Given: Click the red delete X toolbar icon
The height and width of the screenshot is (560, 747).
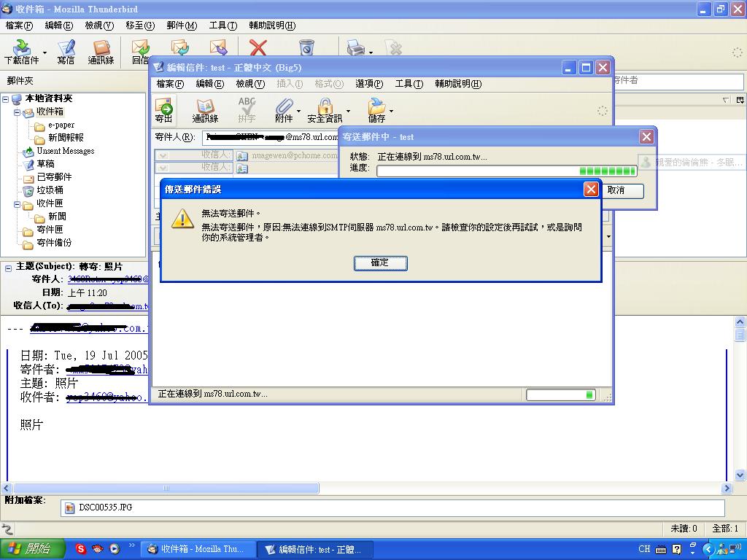Looking at the screenshot, I should (258, 48).
